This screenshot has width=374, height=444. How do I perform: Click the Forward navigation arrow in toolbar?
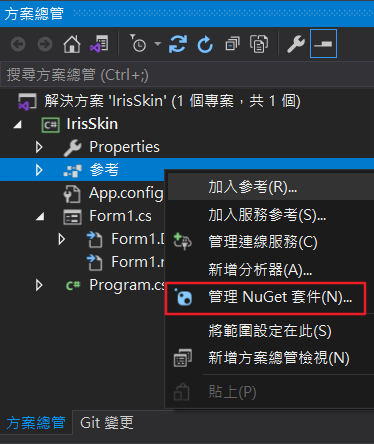coord(45,44)
